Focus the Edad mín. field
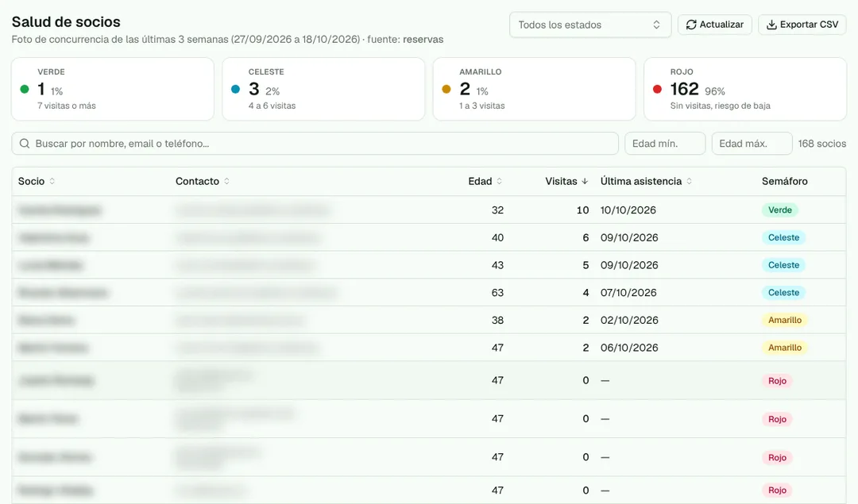858x504 pixels. pyautogui.click(x=665, y=143)
